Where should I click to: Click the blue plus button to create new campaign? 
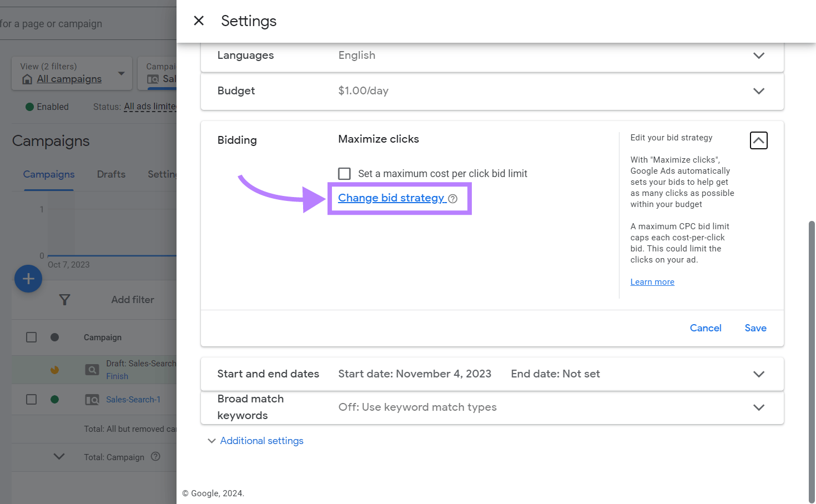[28, 279]
